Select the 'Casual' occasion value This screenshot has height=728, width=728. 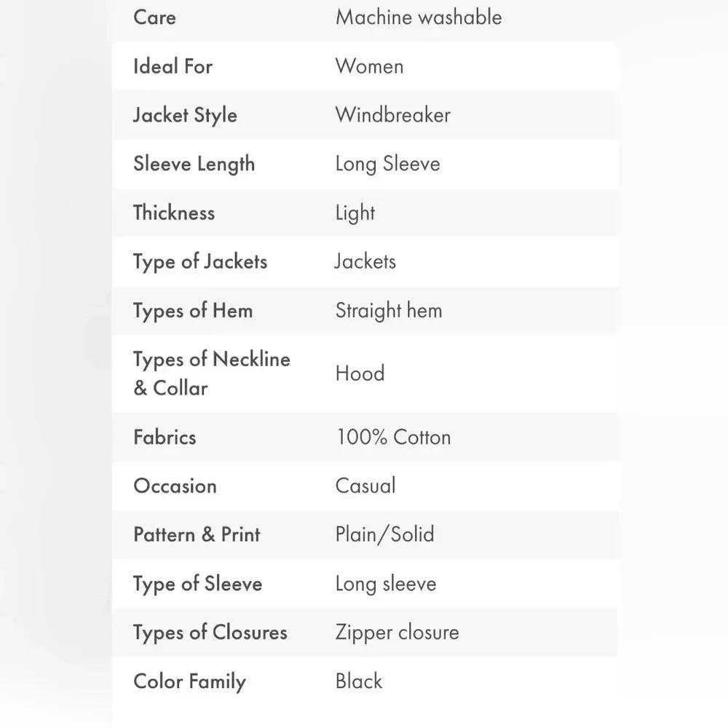pyautogui.click(x=365, y=486)
